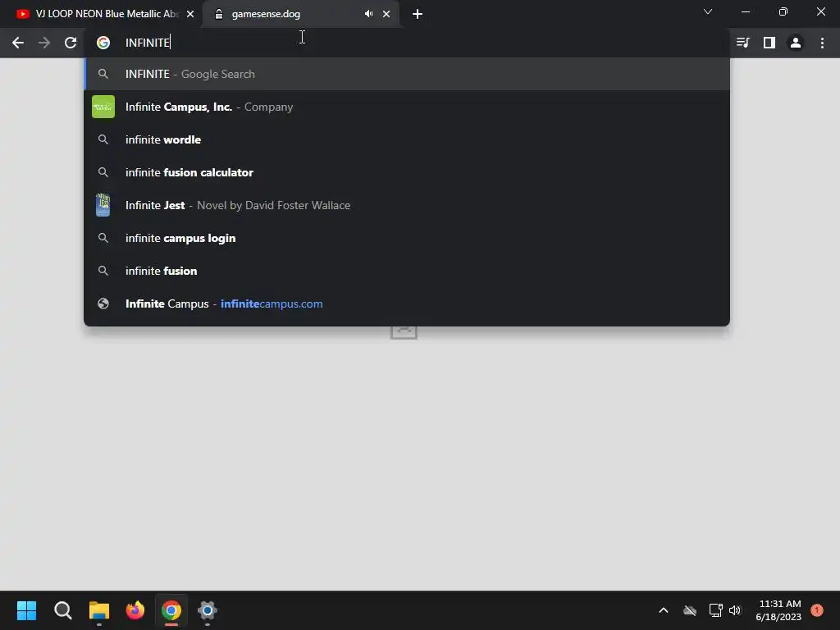Viewport: 840px width, 630px height.
Task: Open the infinitecampus.com site suggestion
Action: 407,304
